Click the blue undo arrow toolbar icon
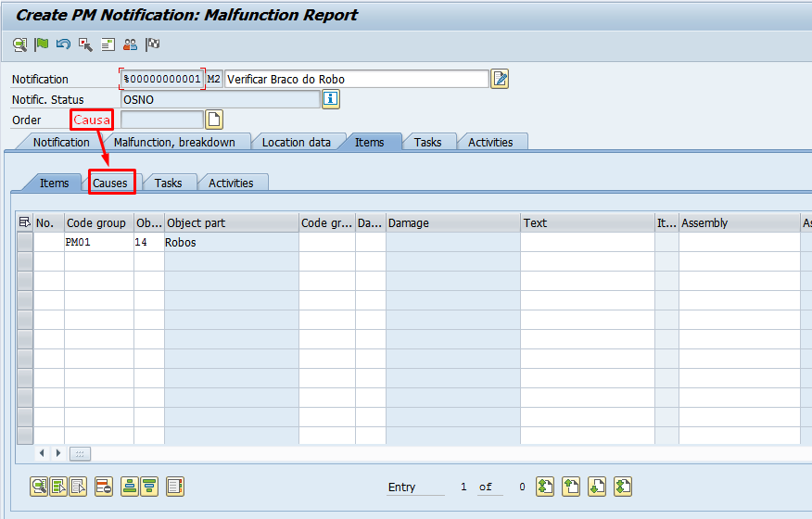The height and width of the screenshot is (519, 812). [63, 44]
